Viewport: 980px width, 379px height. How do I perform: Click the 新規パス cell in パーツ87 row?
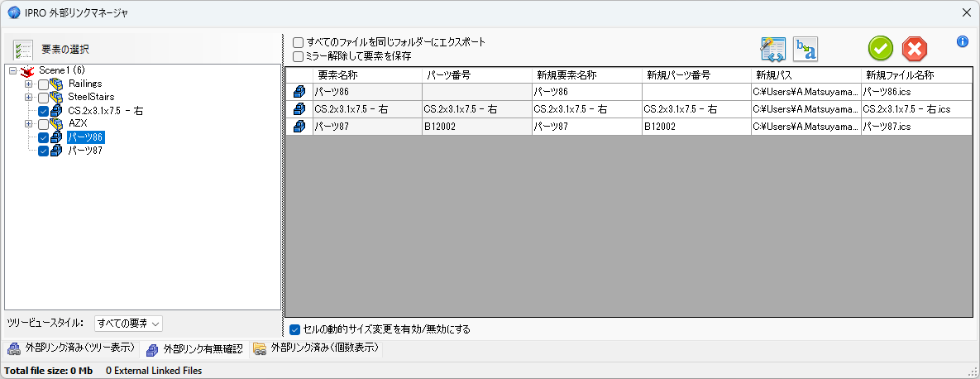click(806, 127)
